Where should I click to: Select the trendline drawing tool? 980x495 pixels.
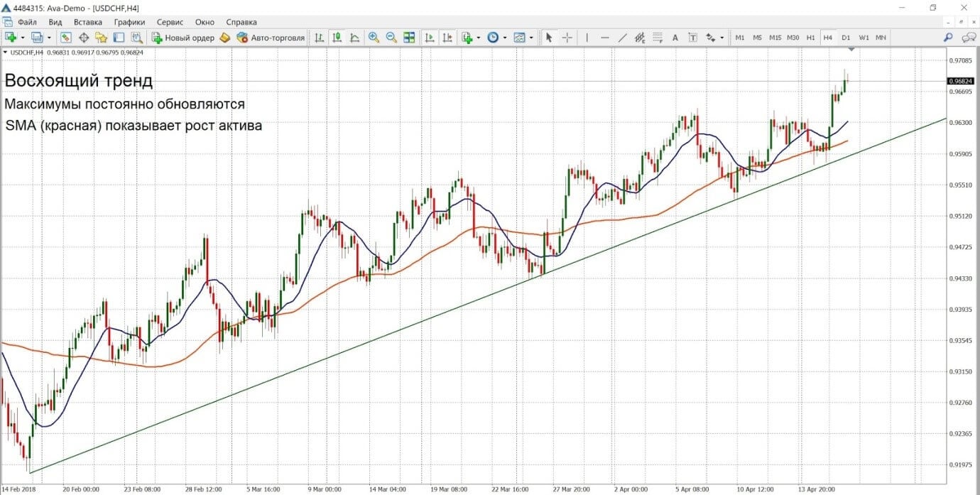(623, 38)
